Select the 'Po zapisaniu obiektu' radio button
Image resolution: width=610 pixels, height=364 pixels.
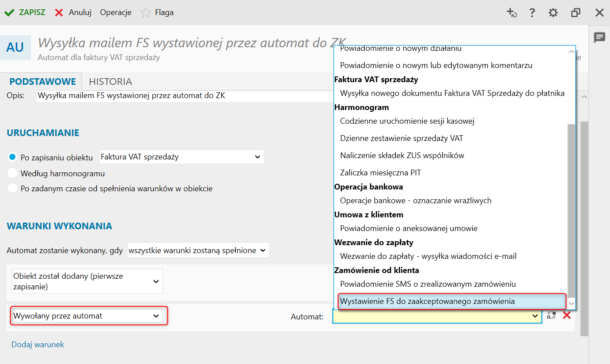tap(13, 157)
